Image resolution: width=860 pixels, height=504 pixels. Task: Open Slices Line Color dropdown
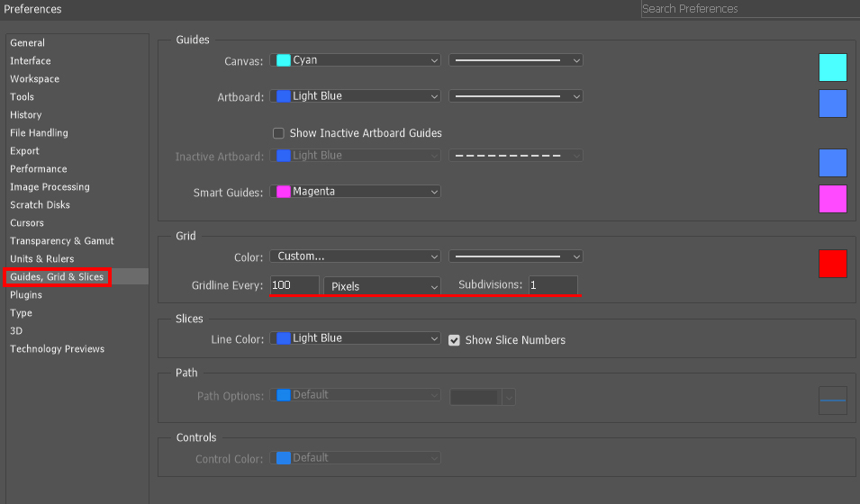[355, 338]
